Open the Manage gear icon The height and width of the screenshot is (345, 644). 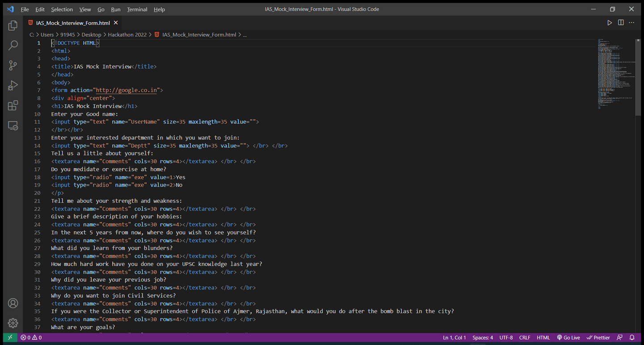point(13,323)
